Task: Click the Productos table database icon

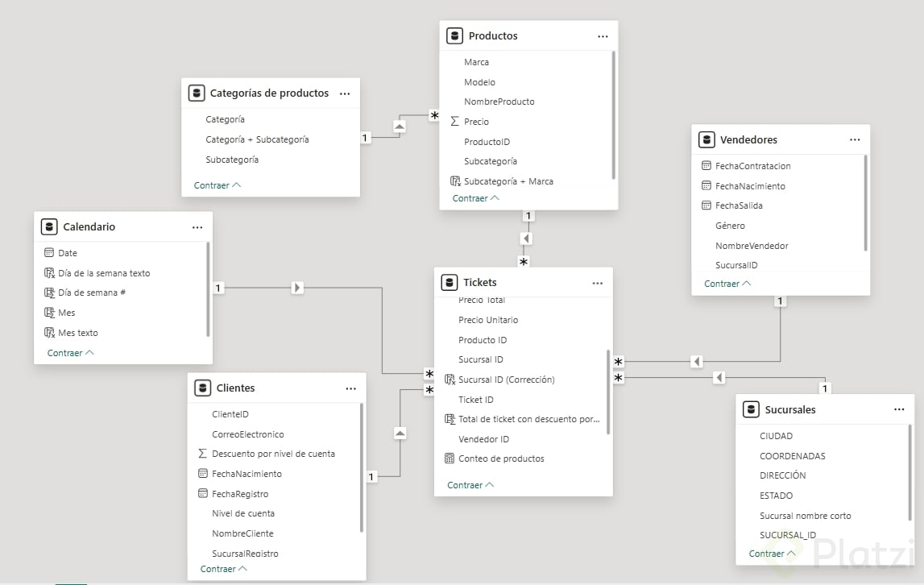Action: point(455,35)
